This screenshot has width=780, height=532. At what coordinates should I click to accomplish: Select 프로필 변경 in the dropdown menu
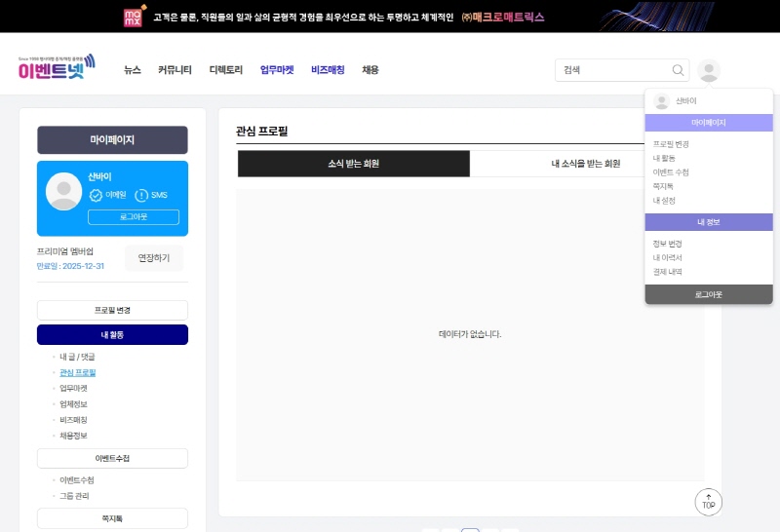(671, 144)
